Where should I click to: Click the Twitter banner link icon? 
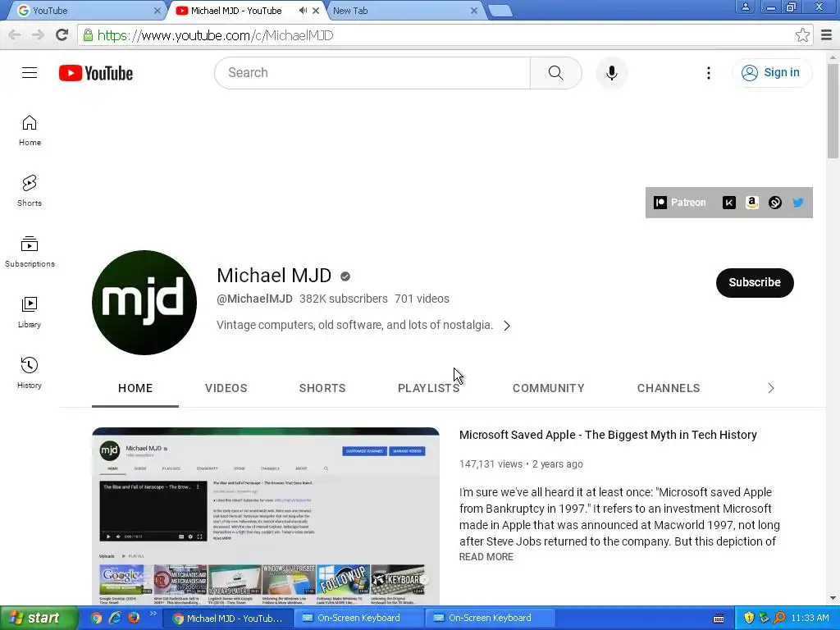[x=797, y=203]
